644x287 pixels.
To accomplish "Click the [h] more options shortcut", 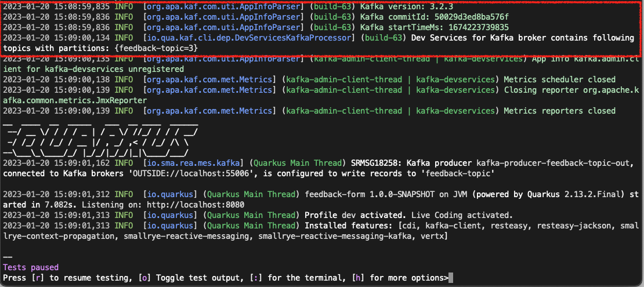I will coord(359,278).
